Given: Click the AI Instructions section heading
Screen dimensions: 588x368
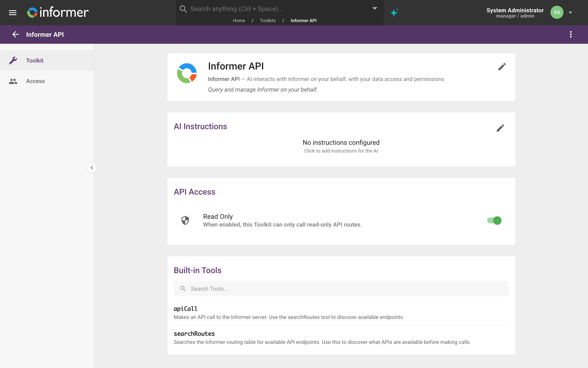Looking at the screenshot, I should tap(200, 126).
